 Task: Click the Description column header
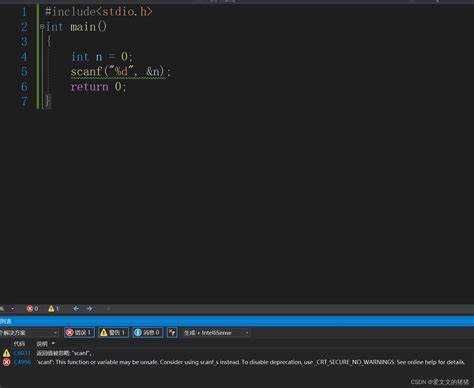click(42, 344)
